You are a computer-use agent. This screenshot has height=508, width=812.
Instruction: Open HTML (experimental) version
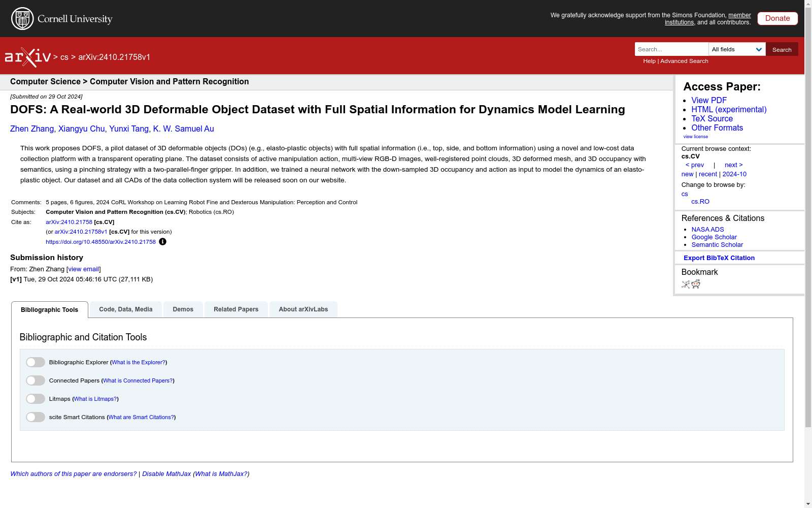pyautogui.click(x=729, y=110)
